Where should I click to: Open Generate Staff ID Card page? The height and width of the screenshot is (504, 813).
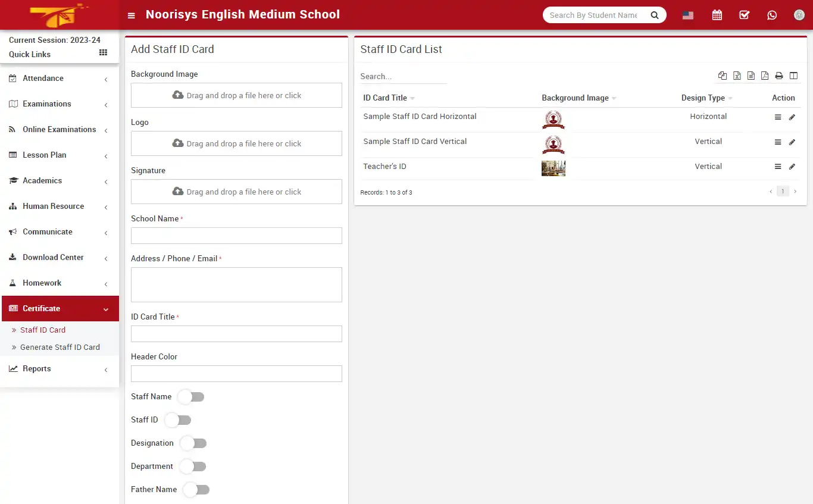[60, 347]
